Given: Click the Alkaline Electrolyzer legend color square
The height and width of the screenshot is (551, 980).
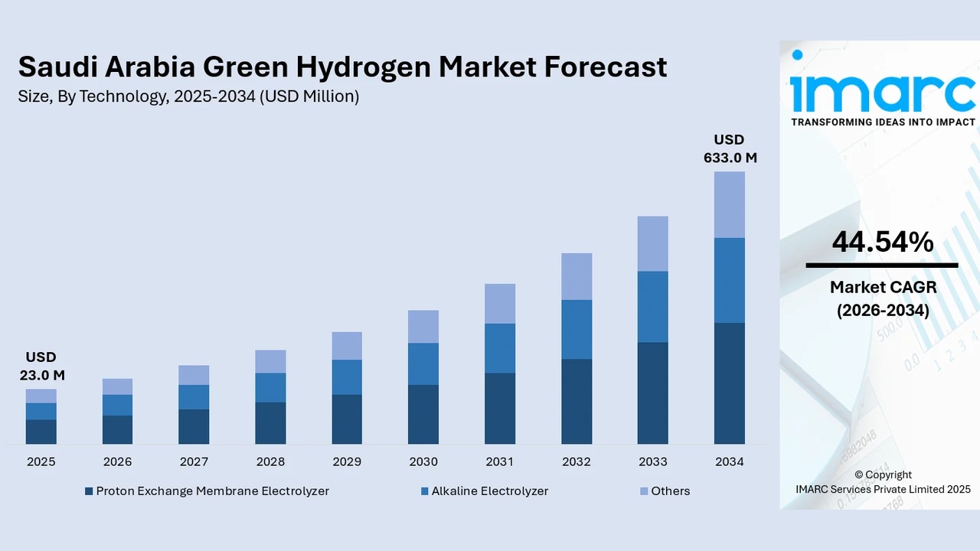Looking at the screenshot, I should point(424,491).
